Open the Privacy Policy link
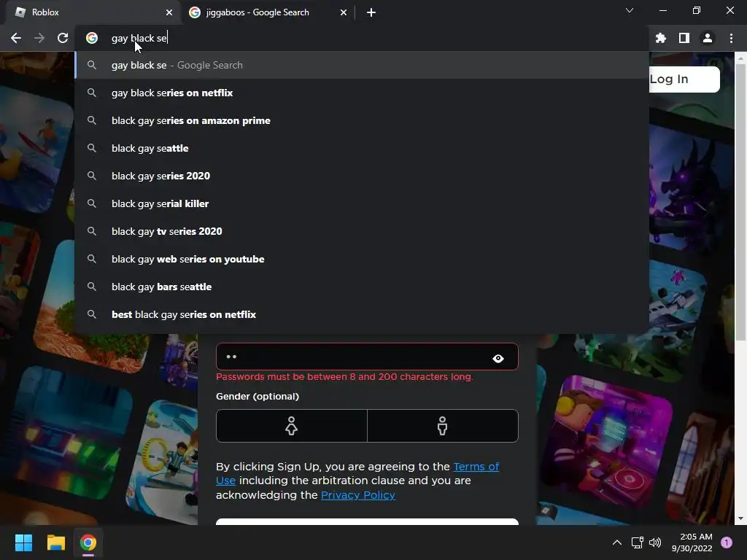747x560 pixels. point(357,495)
